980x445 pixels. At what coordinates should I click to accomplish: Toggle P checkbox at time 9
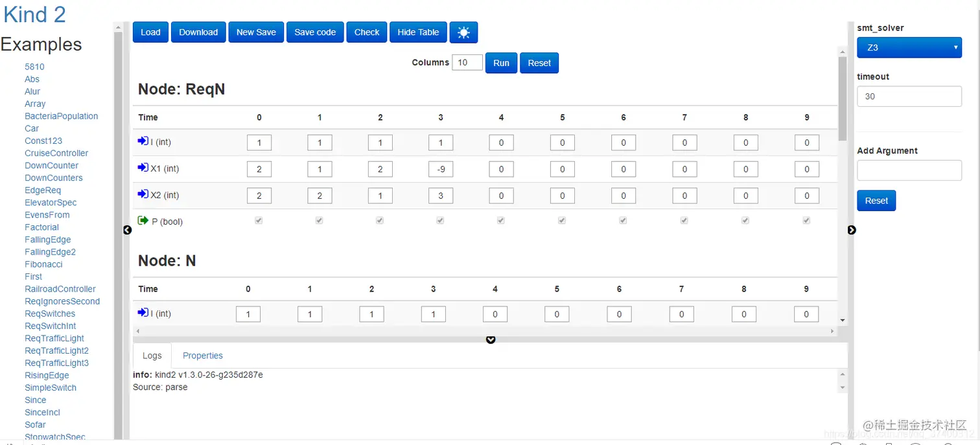806,221
